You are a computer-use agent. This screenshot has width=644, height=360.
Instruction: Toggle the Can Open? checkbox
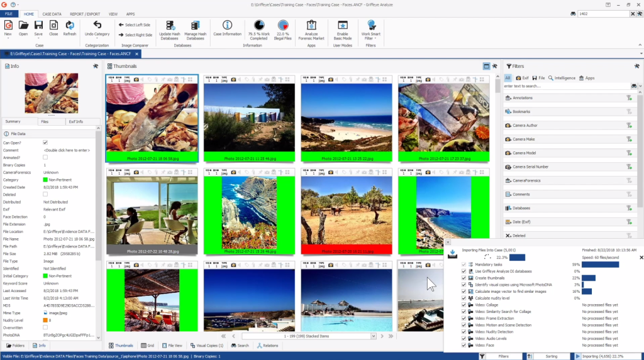[45, 143]
